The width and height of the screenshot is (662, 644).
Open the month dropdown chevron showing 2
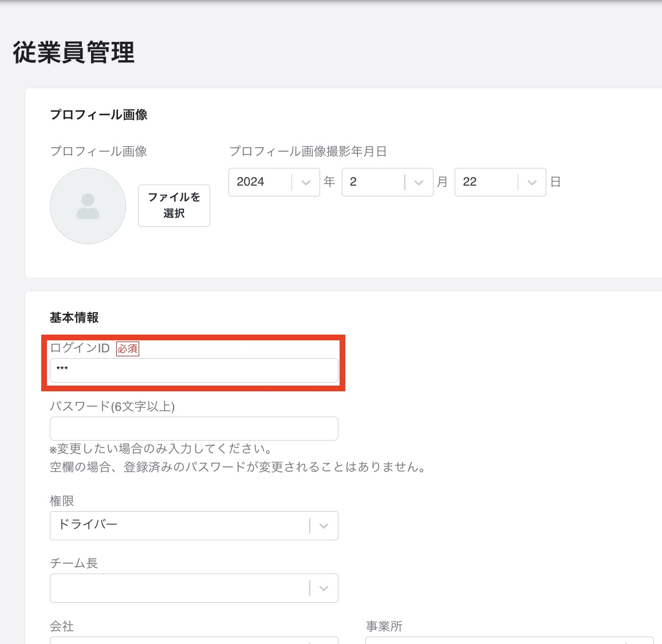tap(420, 182)
